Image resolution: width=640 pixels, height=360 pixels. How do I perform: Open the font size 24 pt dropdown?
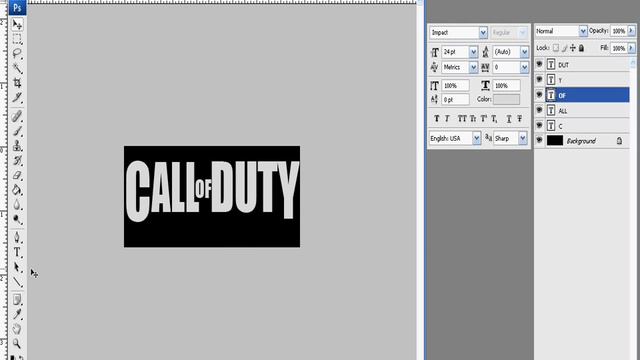tap(473, 52)
